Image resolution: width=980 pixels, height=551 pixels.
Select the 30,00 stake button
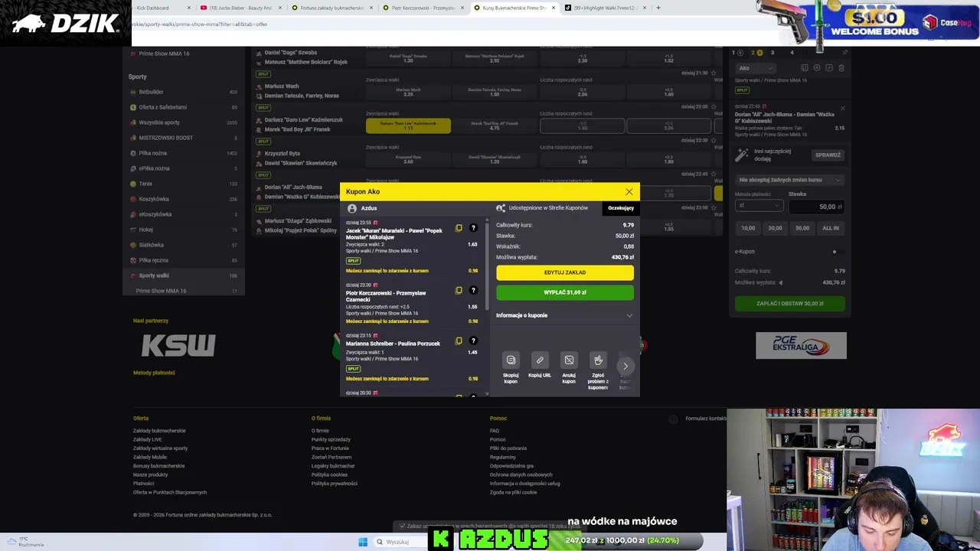[776, 228]
